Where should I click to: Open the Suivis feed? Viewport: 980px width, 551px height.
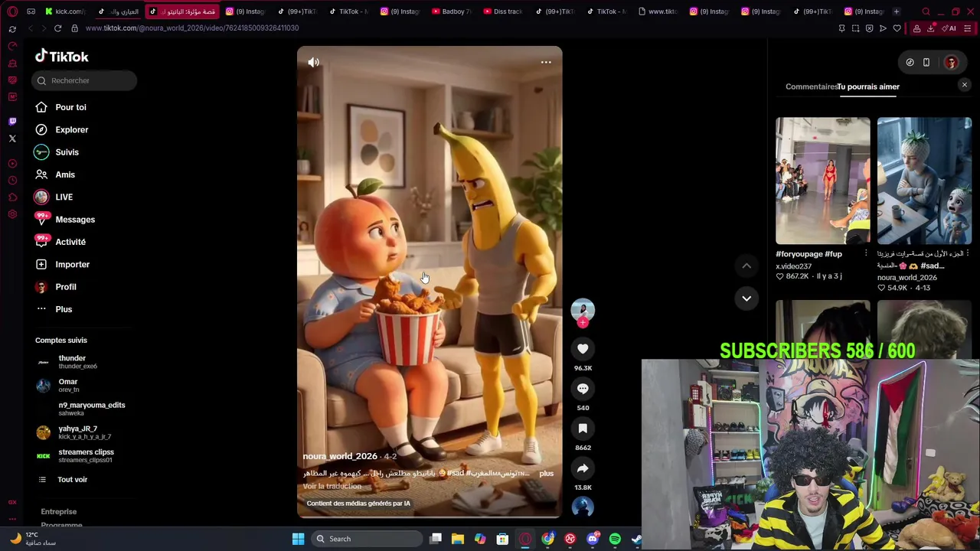coord(67,152)
